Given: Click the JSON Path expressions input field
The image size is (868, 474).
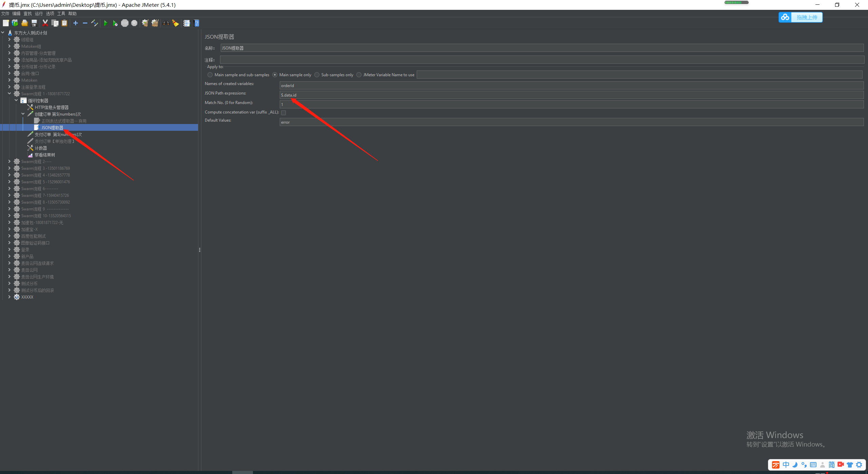Looking at the screenshot, I should (x=571, y=95).
